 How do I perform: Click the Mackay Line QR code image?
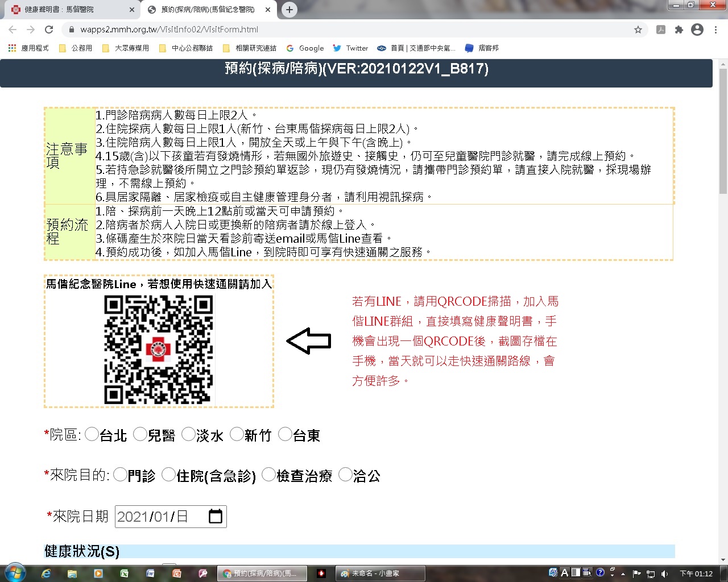(x=159, y=350)
